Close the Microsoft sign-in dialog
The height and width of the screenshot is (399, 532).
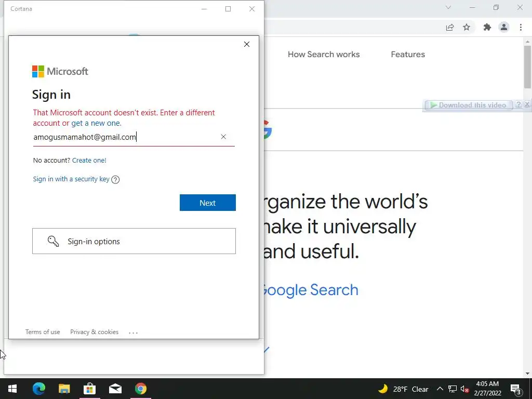point(247,44)
